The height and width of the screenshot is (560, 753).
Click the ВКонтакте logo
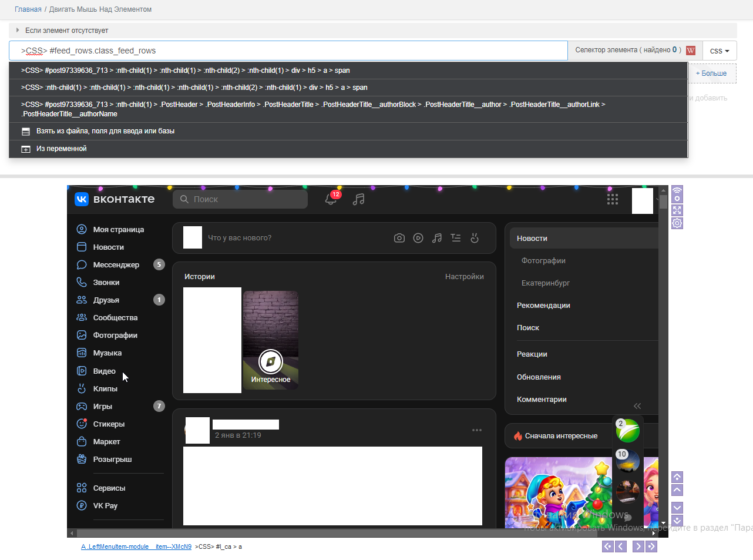click(x=115, y=199)
